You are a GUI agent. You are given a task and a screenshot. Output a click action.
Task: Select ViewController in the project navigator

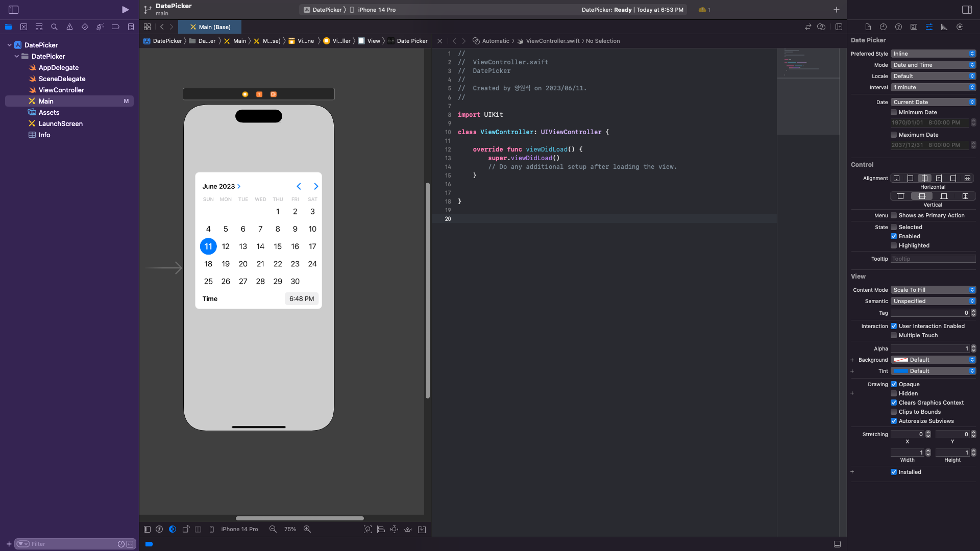click(61, 90)
